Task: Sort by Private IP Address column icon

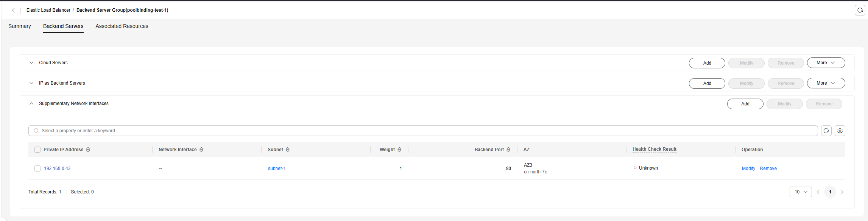Action: [88, 150]
